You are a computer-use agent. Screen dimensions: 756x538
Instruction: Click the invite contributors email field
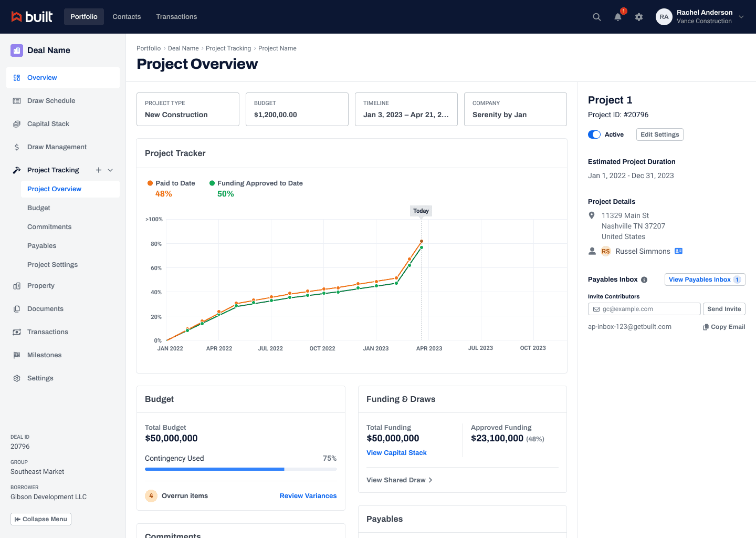click(x=644, y=309)
